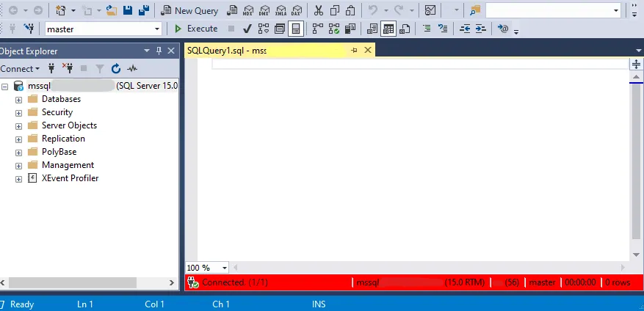Click Comment Out Selected Lines icon
This screenshot has height=311, width=644.
pyautogui.click(x=427, y=29)
